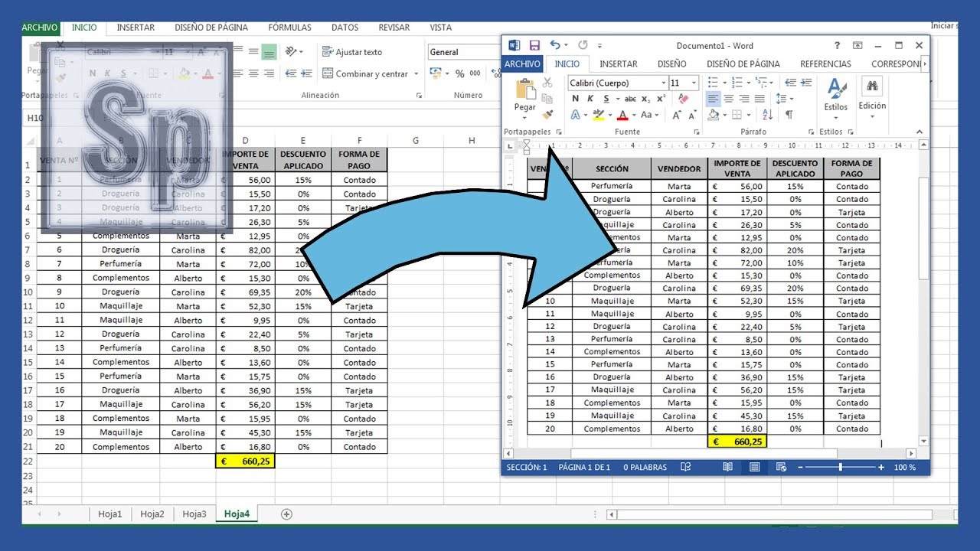This screenshot has height=551, width=980.
Task: Open the Calibri (Cuerpo) font dropdown in Word
Action: pos(664,83)
